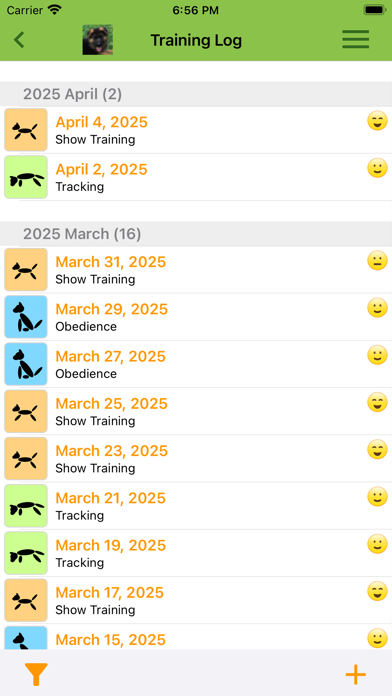Tap the back arrow in header
The height and width of the screenshot is (696, 392).
[x=19, y=40]
